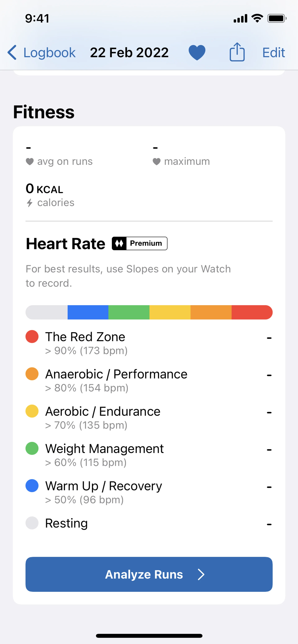The image size is (298, 644).
Task: Tap the Premium badge next to Heart Rate
Action: (140, 243)
